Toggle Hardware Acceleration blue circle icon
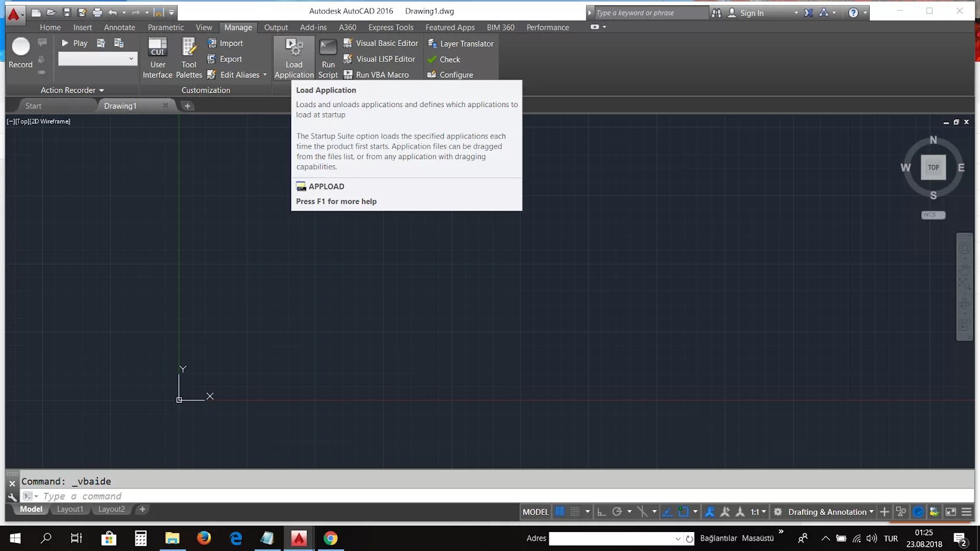 (918, 512)
